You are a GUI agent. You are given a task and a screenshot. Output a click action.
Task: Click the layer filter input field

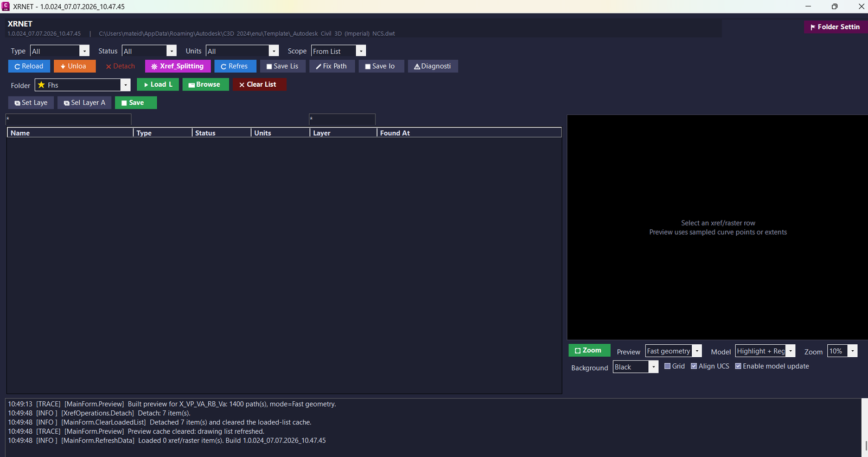coord(342,119)
